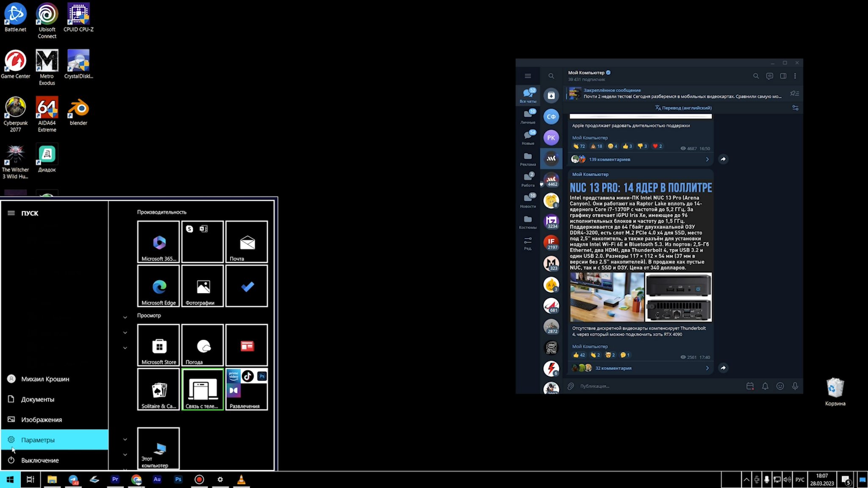Image resolution: width=868 pixels, height=488 pixels.
Task: Show hidden tray icons chevron
Action: pos(746,480)
